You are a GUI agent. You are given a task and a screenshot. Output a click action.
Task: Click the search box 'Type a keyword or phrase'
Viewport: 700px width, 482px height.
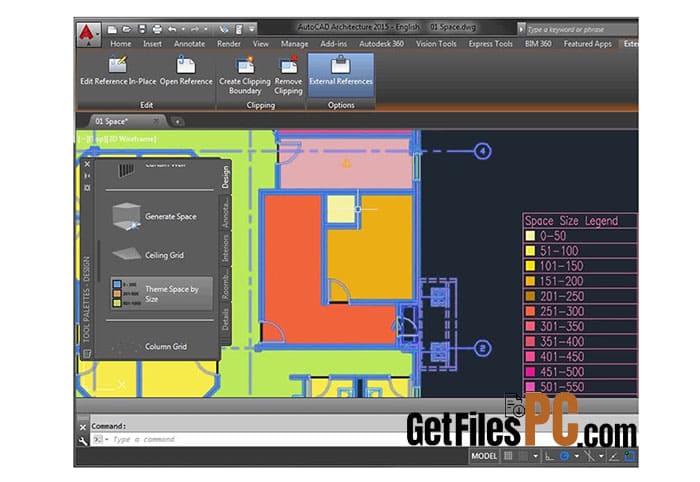[582, 29]
